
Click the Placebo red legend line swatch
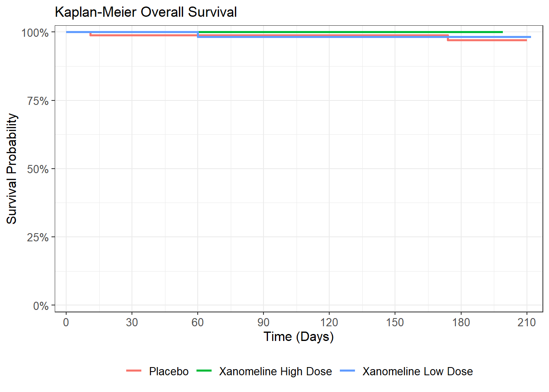[134, 371]
